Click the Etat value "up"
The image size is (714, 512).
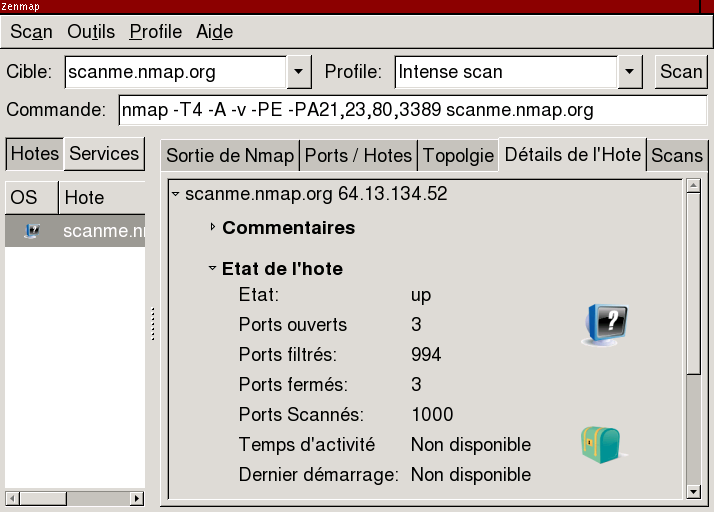click(x=421, y=295)
